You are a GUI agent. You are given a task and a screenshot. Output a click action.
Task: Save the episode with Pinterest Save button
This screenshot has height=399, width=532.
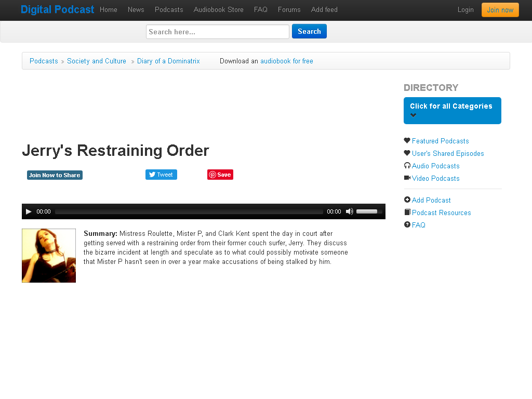coord(220,175)
